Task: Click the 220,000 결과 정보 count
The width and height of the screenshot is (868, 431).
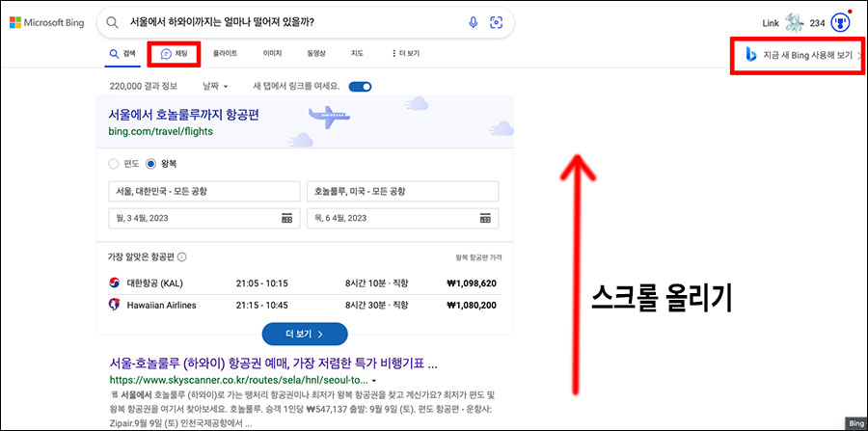Action: 144,87
